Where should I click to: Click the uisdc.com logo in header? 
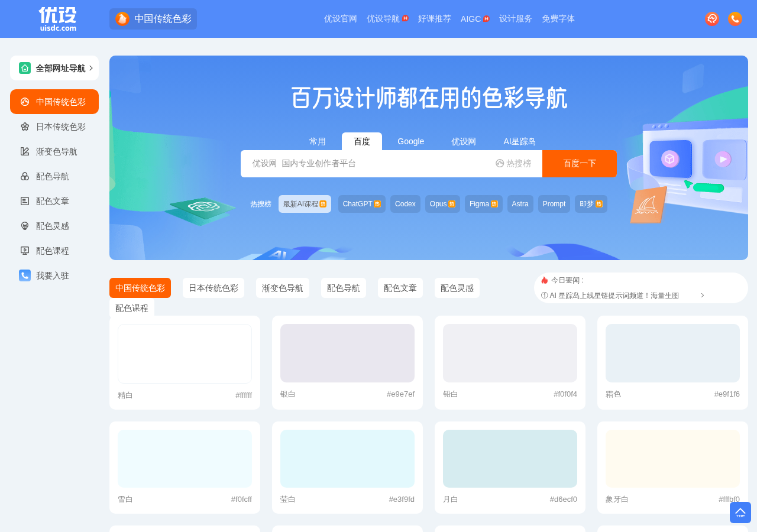coord(58,19)
